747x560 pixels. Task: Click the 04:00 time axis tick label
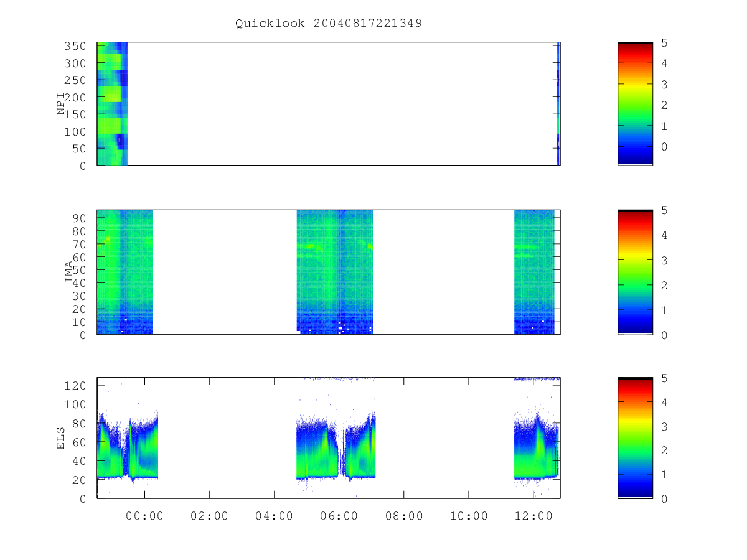(x=274, y=516)
